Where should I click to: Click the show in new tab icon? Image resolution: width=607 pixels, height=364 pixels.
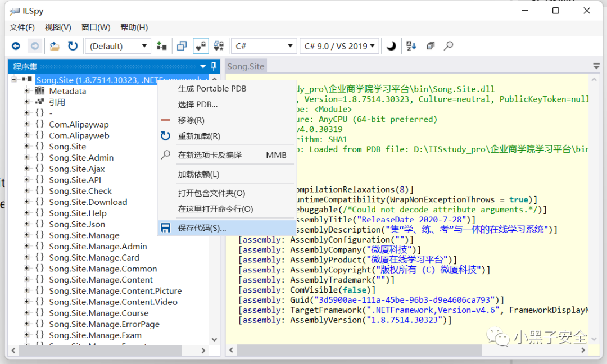click(x=182, y=46)
